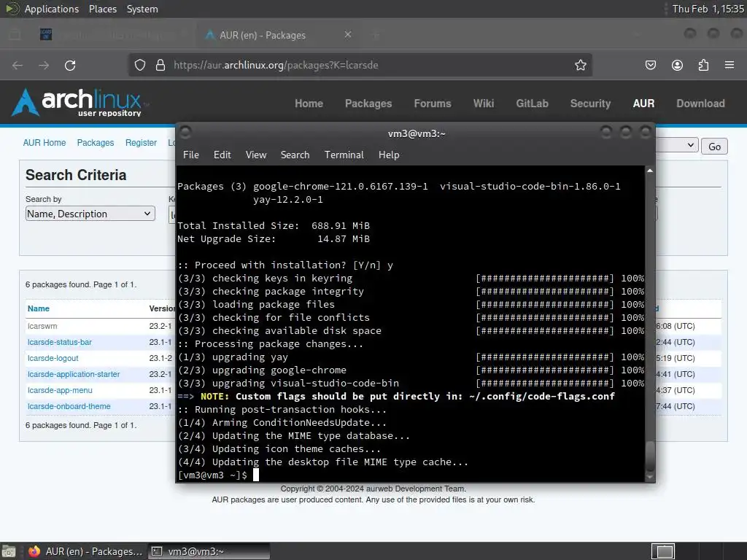Viewport: 747px width, 560px height.
Task: Open the Pocket save icon
Action: (651, 65)
